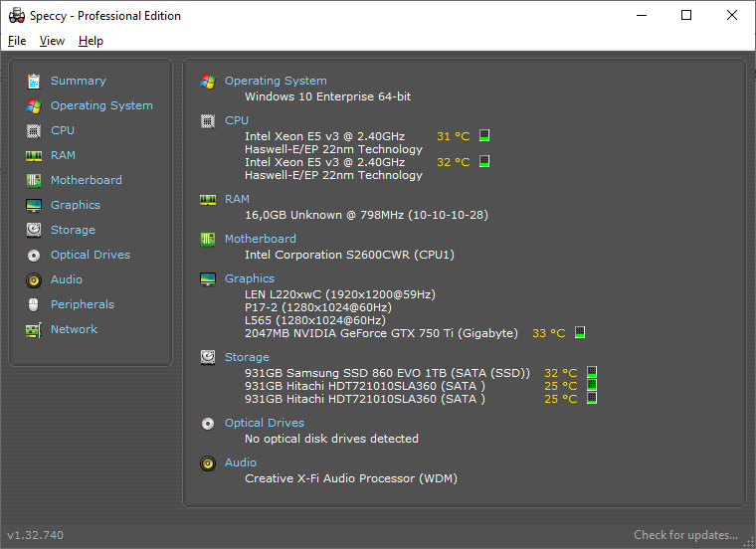
Task: Click the Summary clipboard icon in sidebar
Action: (33, 81)
